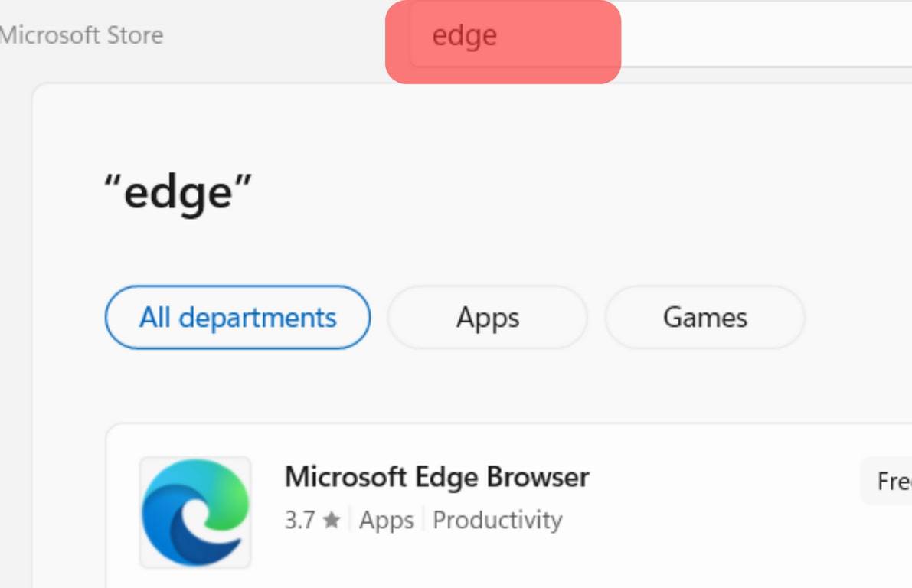Click the 3.7 rating value

299,520
